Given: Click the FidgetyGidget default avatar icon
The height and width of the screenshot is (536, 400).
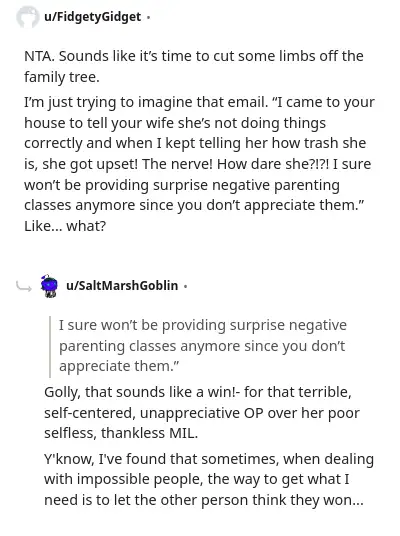Looking at the screenshot, I should (27, 17).
